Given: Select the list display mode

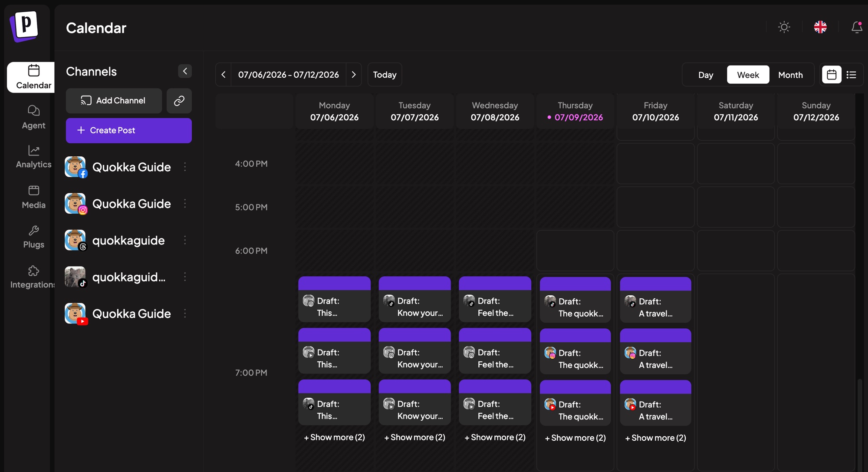Looking at the screenshot, I should tap(851, 75).
